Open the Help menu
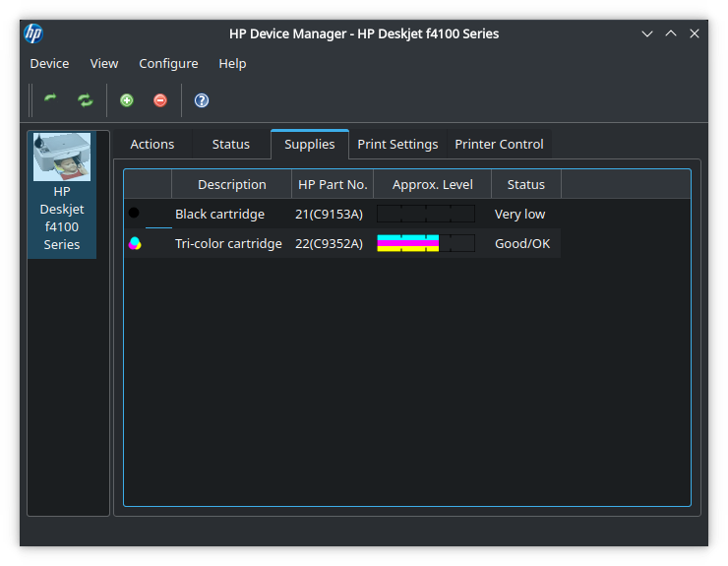Viewport: 728px width, 566px height. click(232, 64)
